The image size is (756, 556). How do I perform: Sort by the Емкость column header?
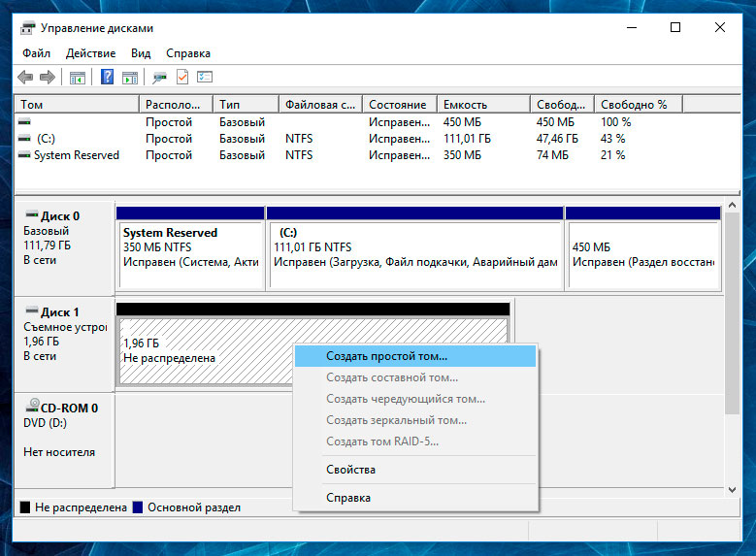pyautogui.click(x=483, y=104)
